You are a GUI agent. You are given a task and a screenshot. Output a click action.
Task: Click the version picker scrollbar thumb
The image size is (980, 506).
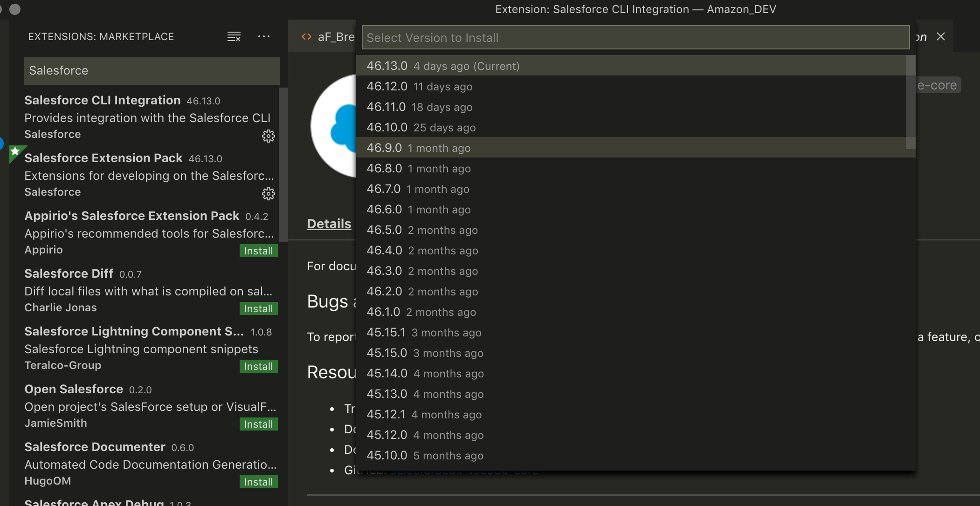pyautogui.click(x=911, y=103)
